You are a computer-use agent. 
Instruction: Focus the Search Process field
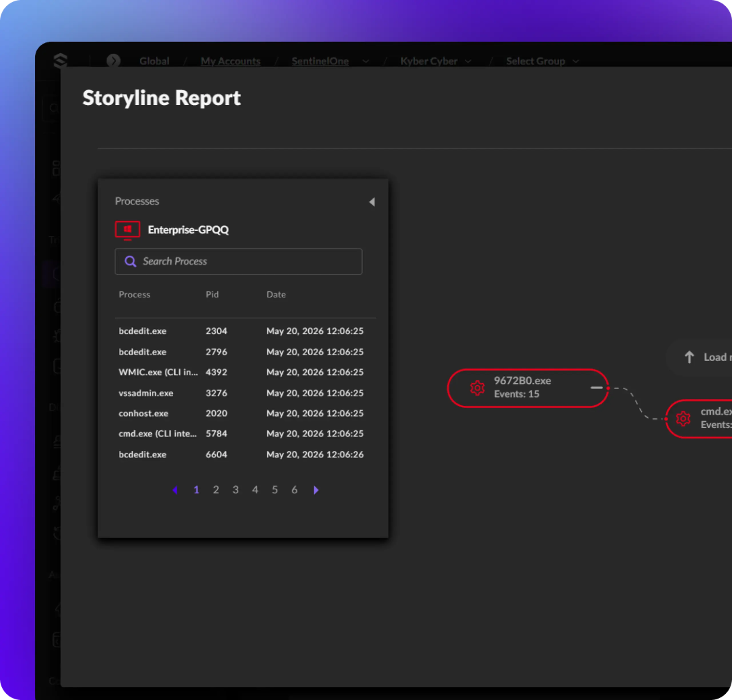tap(239, 261)
